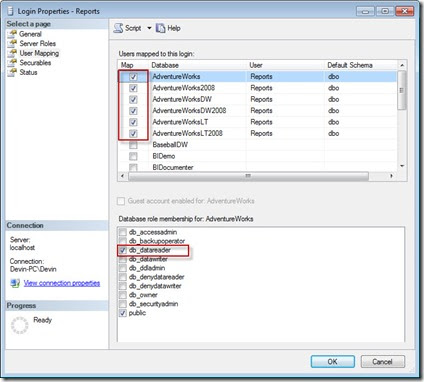This screenshot has height=382, width=424.
Task: Click the database list scroll-down arrow
Action: 402,166
